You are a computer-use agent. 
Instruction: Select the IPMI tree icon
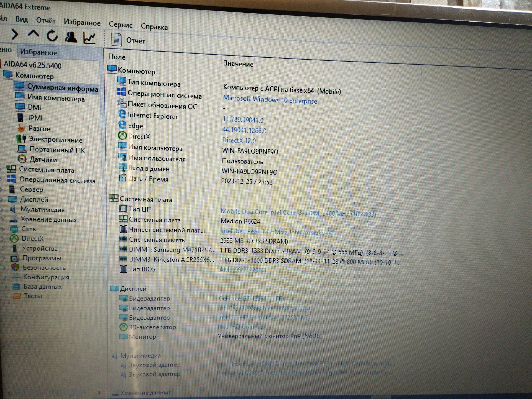[x=21, y=117]
